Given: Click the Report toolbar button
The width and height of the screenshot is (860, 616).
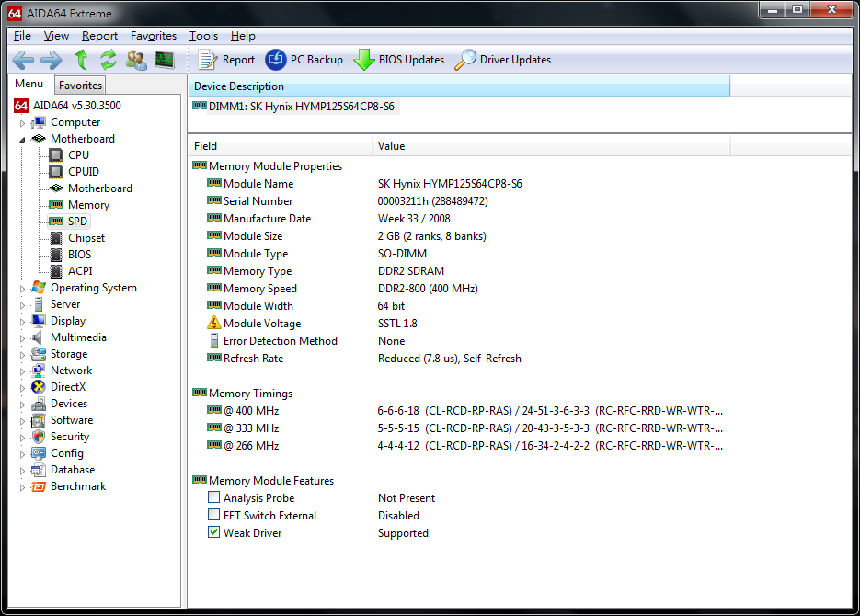Looking at the screenshot, I should pyautogui.click(x=226, y=60).
